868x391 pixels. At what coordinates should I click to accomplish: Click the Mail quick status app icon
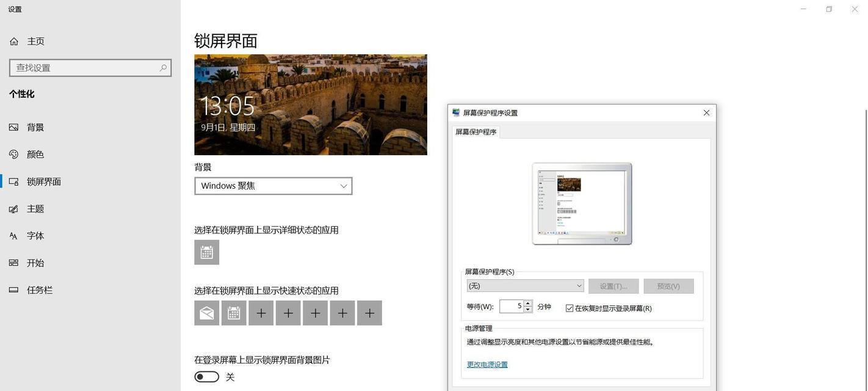[x=207, y=313]
